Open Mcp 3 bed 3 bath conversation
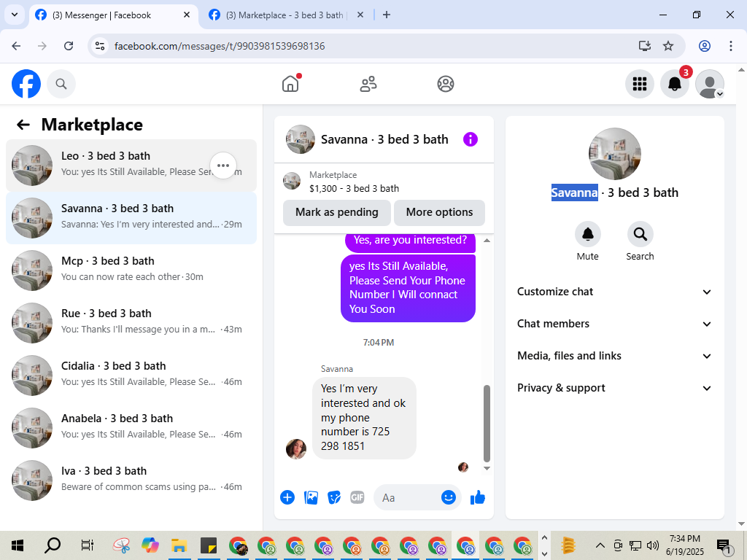Viewport: 747px width, 560px height. coord(131,271)
